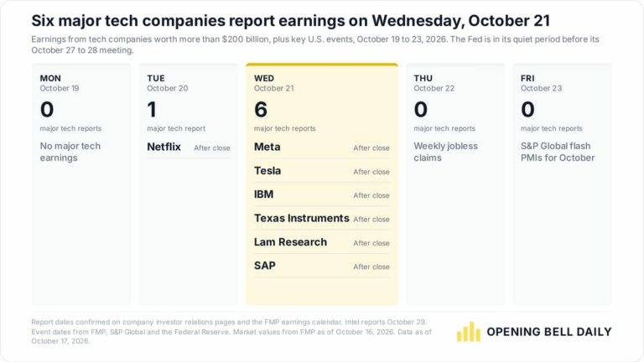Image resolution: width=644 pixels, height=362 pixels.
Task: Open the Thursday October 22 card
Action: tap(455, 184)
